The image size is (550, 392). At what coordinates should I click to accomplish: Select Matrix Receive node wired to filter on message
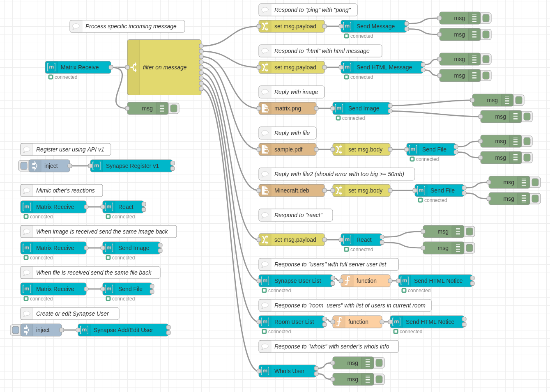click(x=80, y=67)
